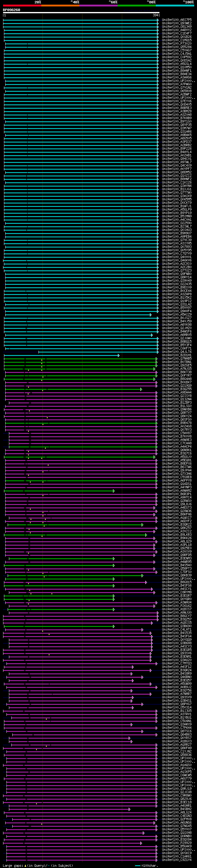Screen dimensions: 197x868
Task: Select label UniRef100_Q4JLT6
Action: (x=177, y=352)
